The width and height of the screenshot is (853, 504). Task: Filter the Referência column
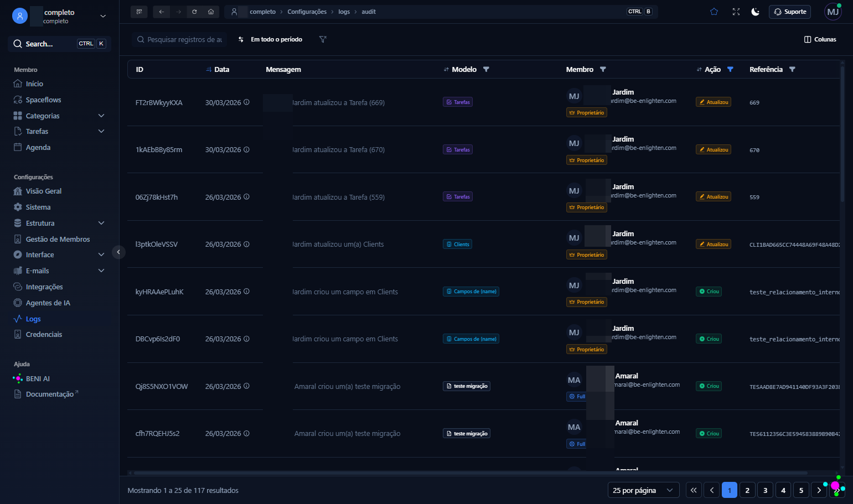click(x=792, y=69)
